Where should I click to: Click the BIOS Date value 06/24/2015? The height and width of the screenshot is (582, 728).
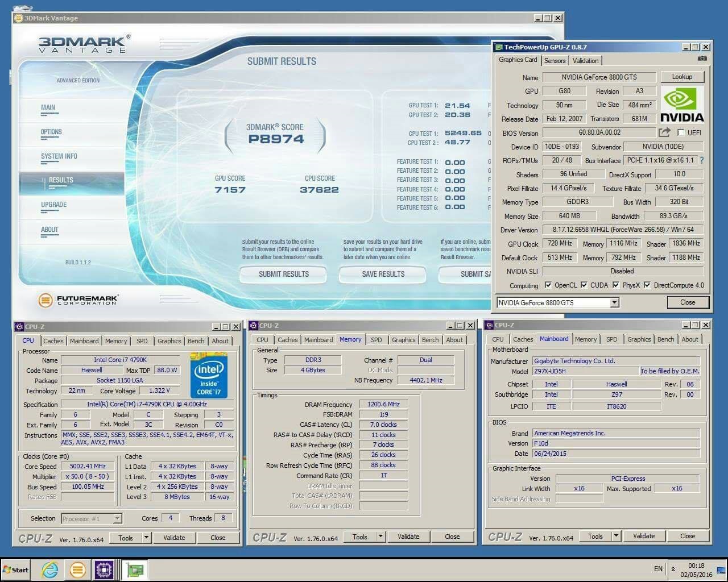point(616,454)
